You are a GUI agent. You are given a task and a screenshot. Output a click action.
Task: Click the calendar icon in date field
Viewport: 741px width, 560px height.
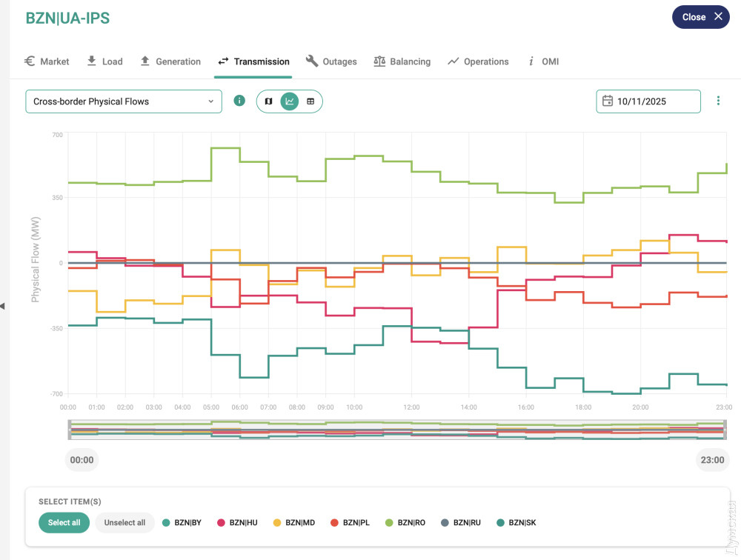coord(608,101)
